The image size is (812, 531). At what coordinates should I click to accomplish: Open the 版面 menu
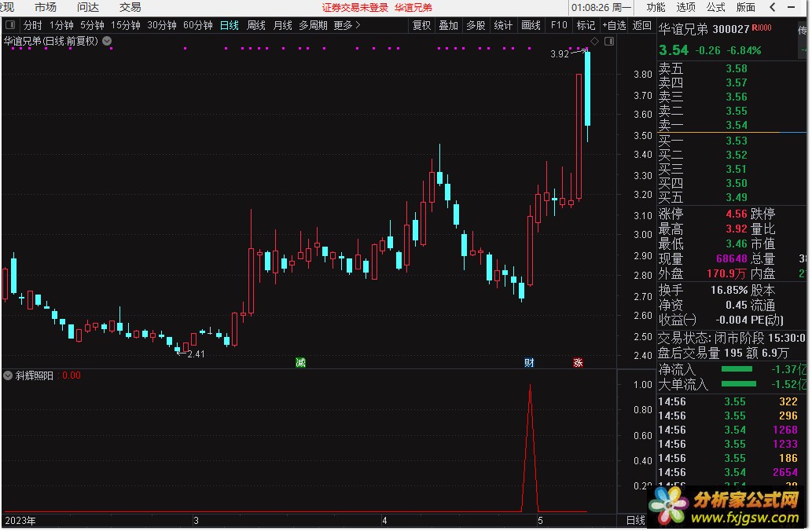click(x=745, y=7)
